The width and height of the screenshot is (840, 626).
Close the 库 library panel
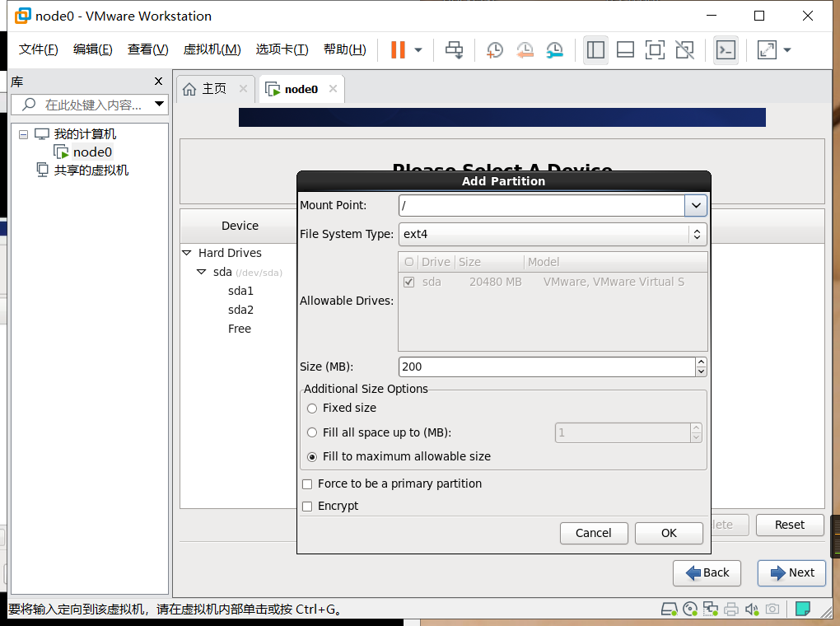coord(158,81)
